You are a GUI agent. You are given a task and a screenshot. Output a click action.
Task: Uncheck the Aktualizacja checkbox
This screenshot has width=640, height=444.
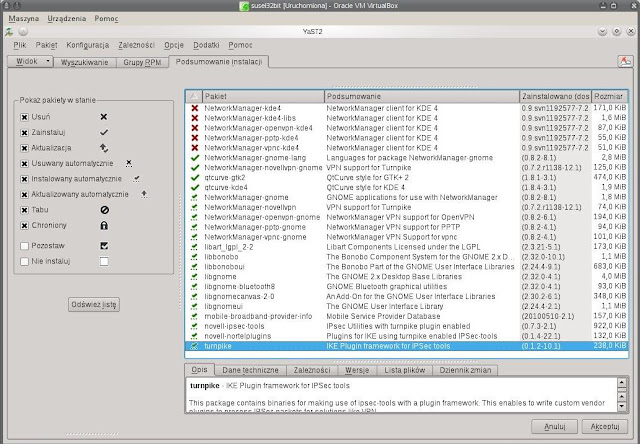(x=24, y=148)
